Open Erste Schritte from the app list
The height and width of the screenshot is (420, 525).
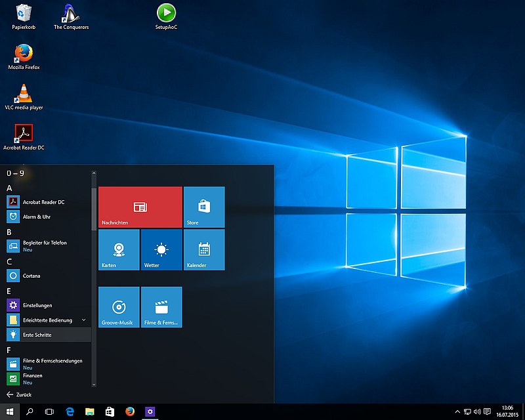pos(49,335)
